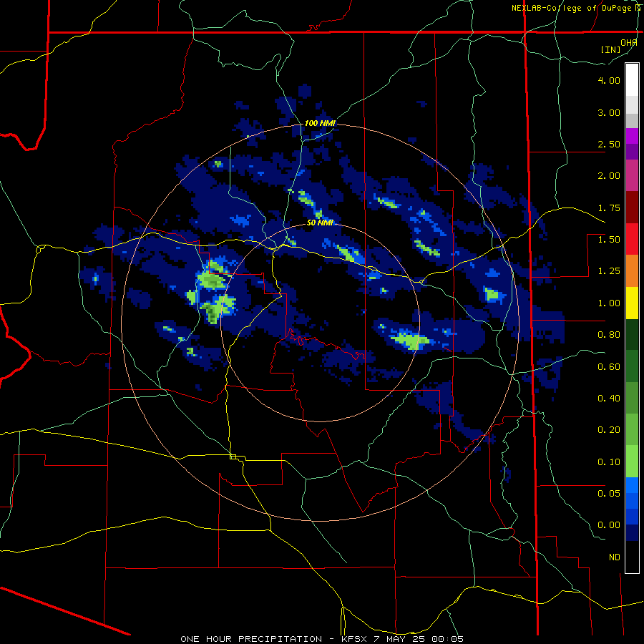Select the 2.50 legend value

coord(609,144)
